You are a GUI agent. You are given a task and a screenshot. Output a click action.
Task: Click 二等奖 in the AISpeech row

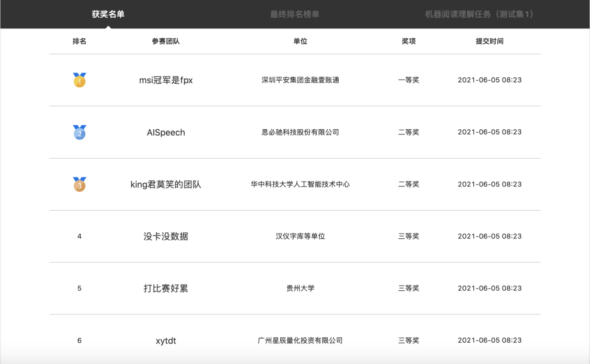point(409,132)
